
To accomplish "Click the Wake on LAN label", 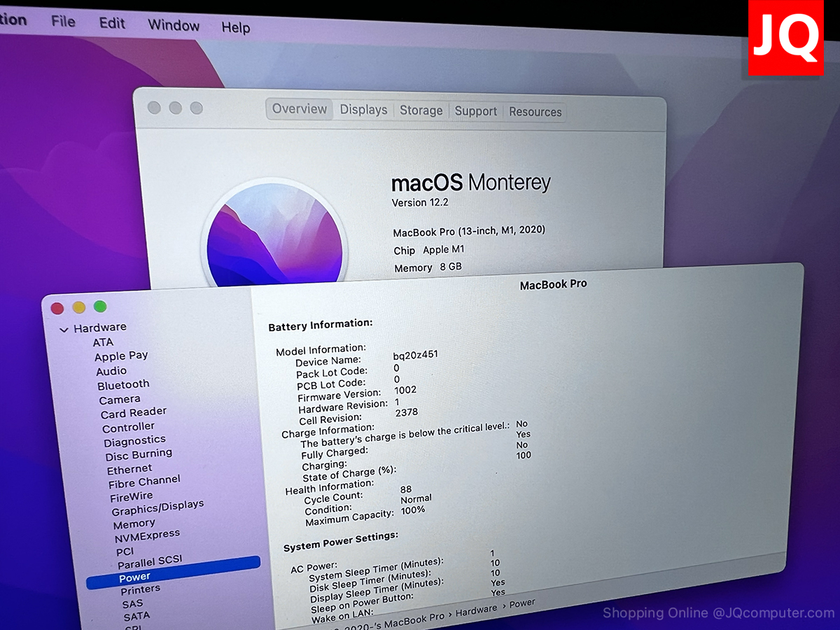I will point(343,616).
